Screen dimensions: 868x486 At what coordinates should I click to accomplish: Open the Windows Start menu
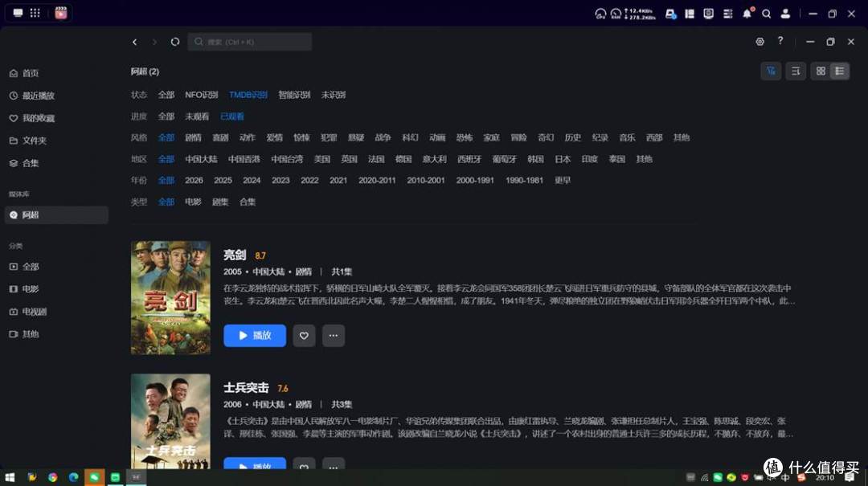[x=10, y=477]
